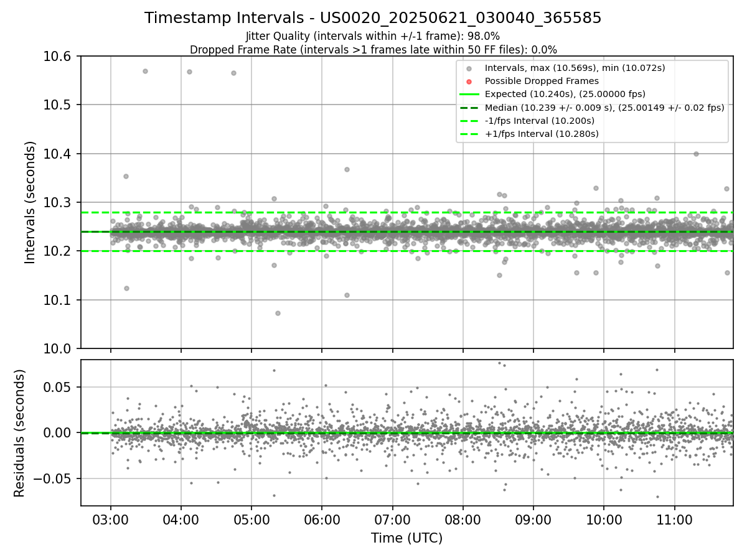Click the gray 'Intervals' legend marker
The height and width of the screenshot is (560, 747).
469,68
